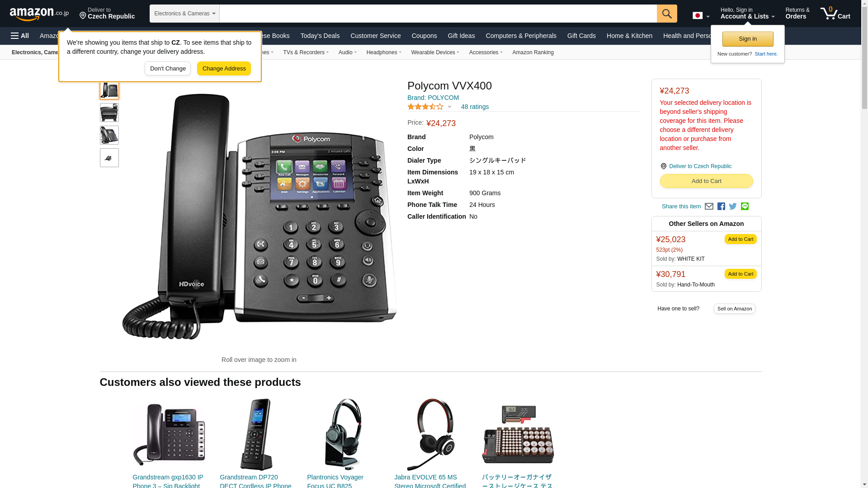Click the Change Address button
The width and height of the screenshot is (868, 488).
[224, 69]
